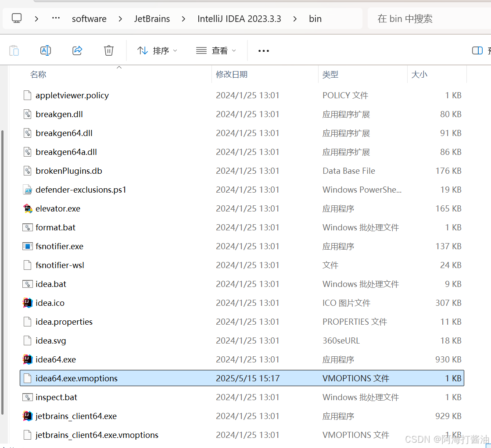491x448 pixels.
Task: Sort by Date modified (修改日期) column header
Action: 232,75
